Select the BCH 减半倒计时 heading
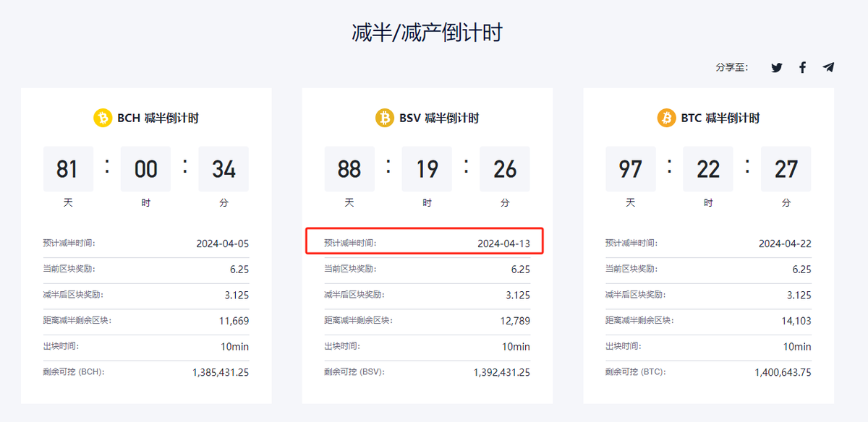Screen dimensions: 868x422 [x=158, y=118]
